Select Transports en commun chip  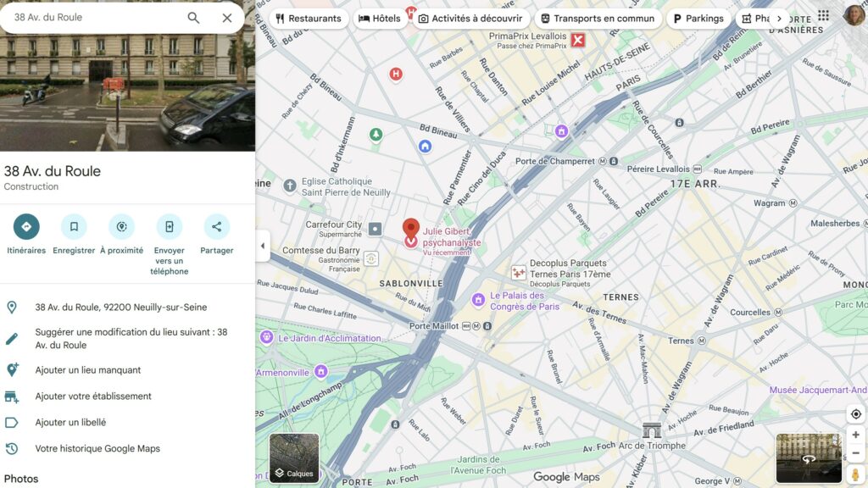click(598, 19)
